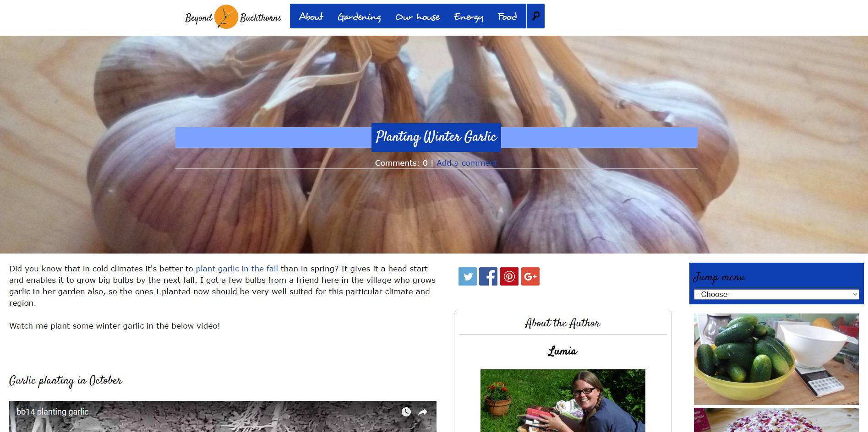This screenshot has width=868, height=432.
Task: Open the Our house menu item
Action: pos(417,16)
